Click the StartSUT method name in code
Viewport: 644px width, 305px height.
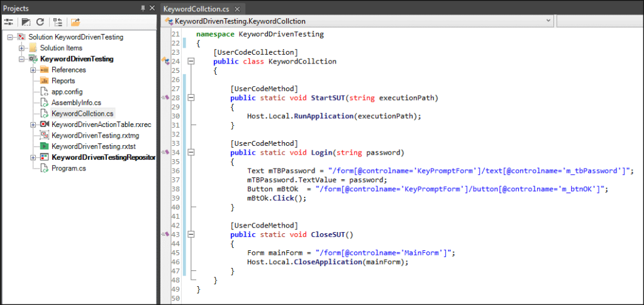click(328, 98)
